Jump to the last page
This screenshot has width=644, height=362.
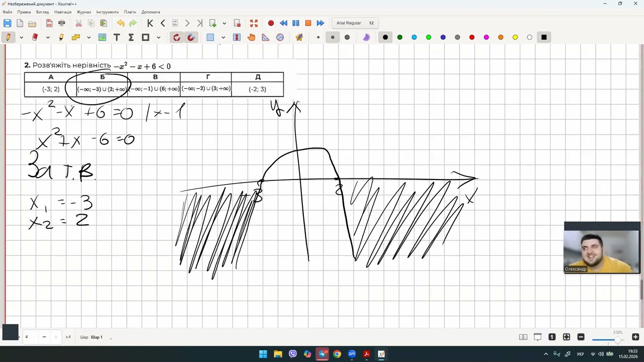tap(200, 23)
